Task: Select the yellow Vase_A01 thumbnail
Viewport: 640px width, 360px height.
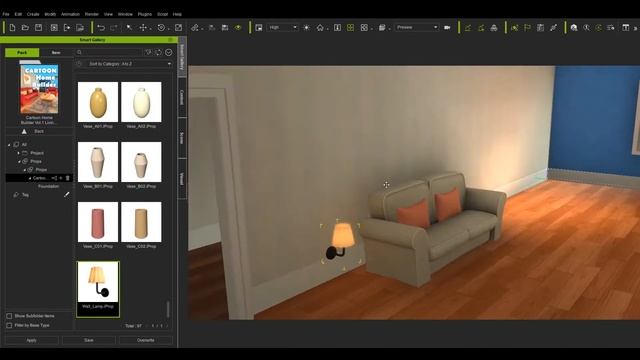Action: click(98, 102)
